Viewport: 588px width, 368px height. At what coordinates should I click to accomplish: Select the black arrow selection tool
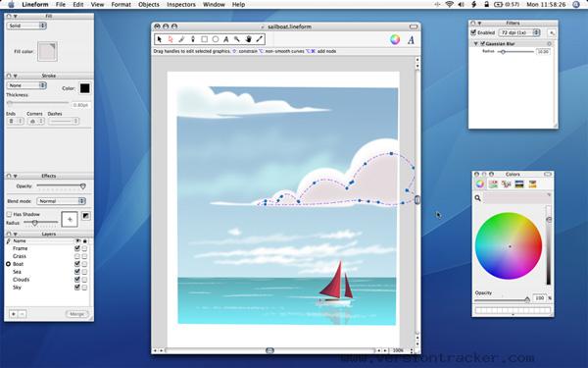[x=160, y=39]
